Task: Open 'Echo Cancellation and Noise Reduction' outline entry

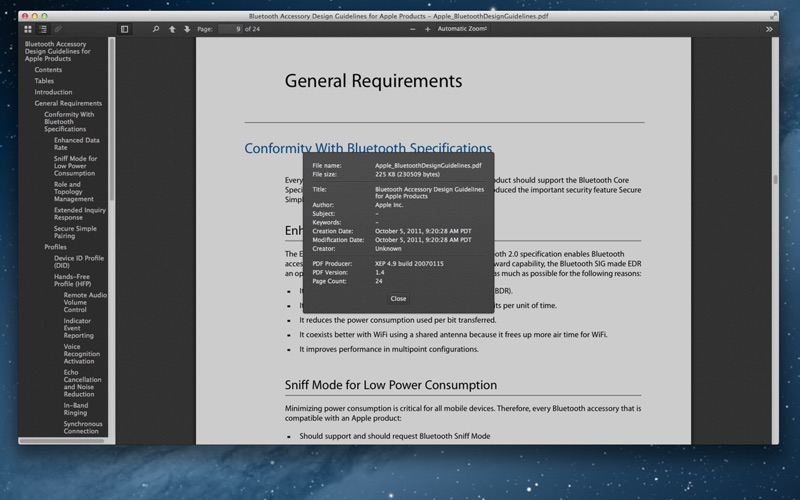Action: coord(82,383)
